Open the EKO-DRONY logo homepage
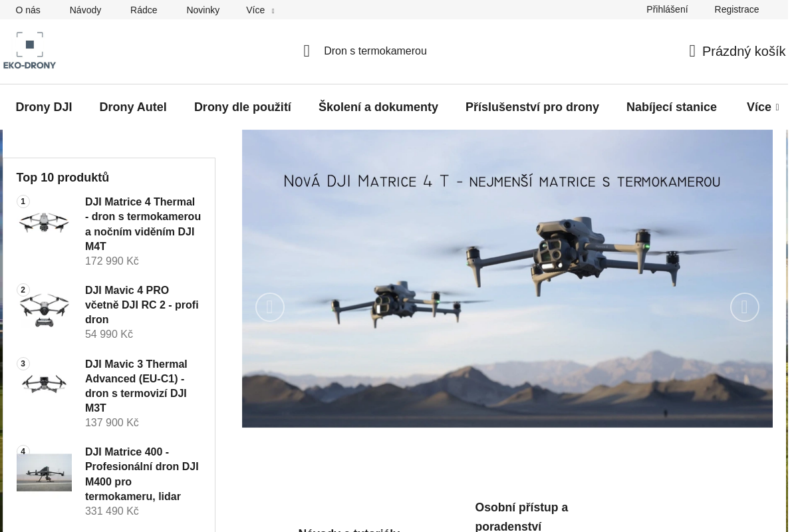This screenshot has height=532, width=798. point(29,51)
